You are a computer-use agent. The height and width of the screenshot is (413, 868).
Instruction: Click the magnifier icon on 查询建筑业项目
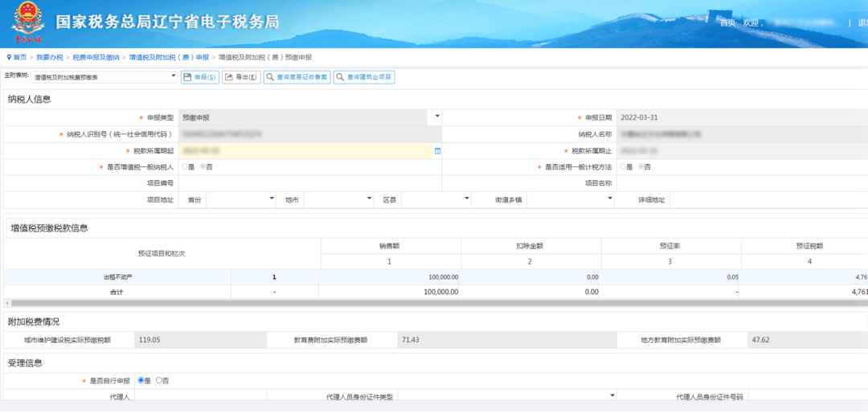click(x=340, y=77)
